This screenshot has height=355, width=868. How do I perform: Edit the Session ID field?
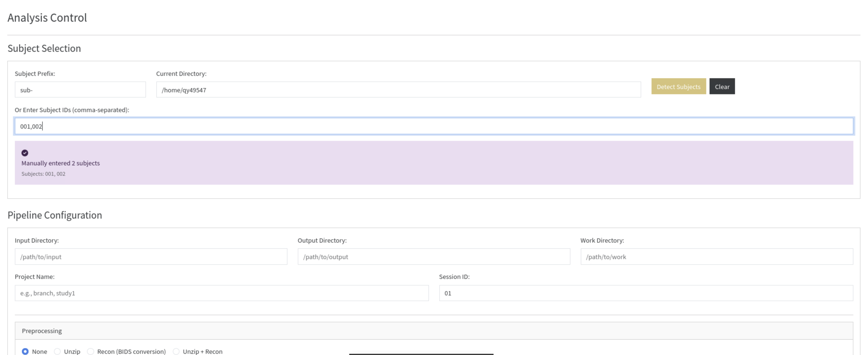[x=646, y=293]
